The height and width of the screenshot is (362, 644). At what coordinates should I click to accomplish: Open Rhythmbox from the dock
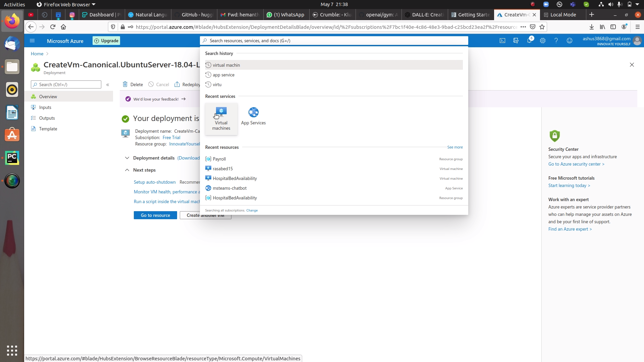(12, 89)
